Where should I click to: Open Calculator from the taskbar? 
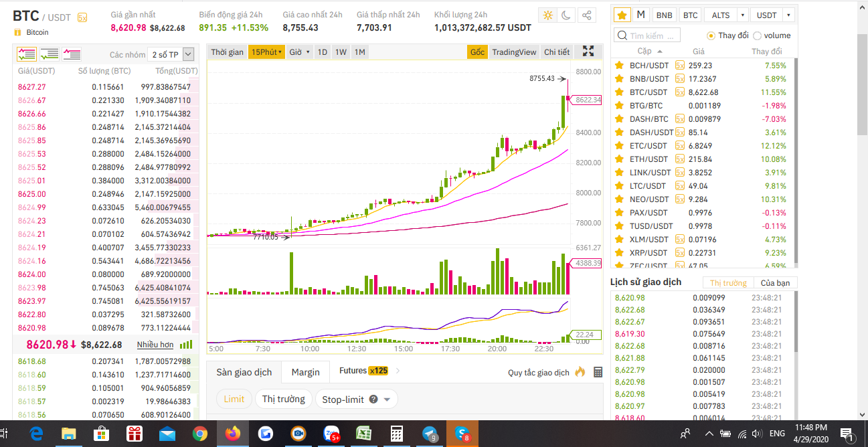396,434
